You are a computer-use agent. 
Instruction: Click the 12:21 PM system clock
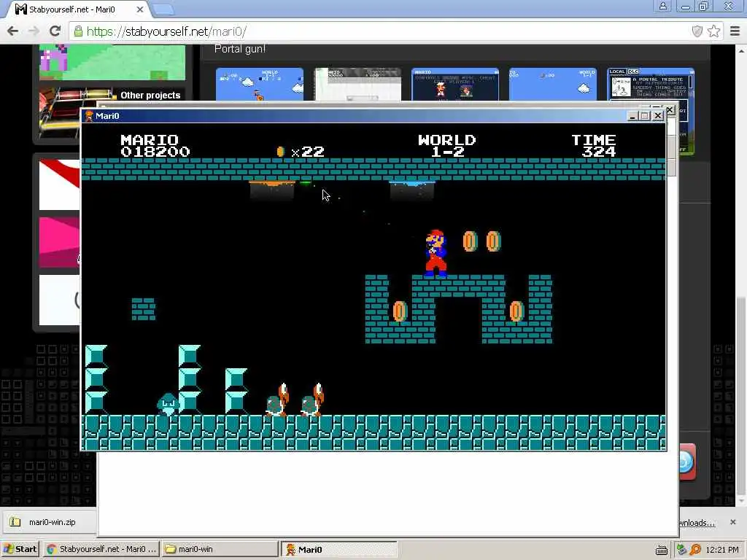click(x=722, y=550)
